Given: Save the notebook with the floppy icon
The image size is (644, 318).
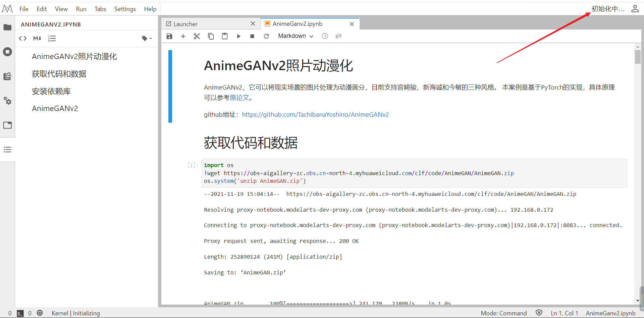Looking at the screenshot, I should click(x=169, y=36).
